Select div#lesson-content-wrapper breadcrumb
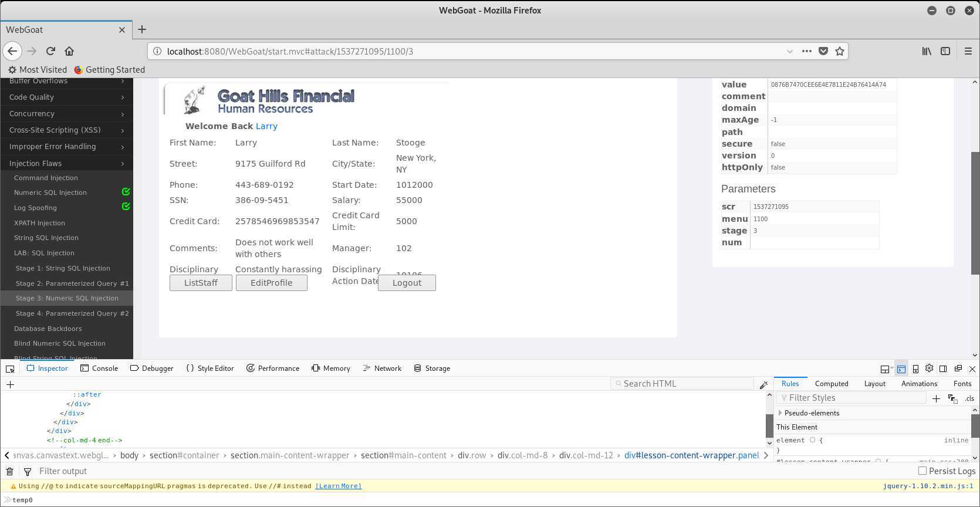Viewport: 980px width, 507px height. coord(692,455)
